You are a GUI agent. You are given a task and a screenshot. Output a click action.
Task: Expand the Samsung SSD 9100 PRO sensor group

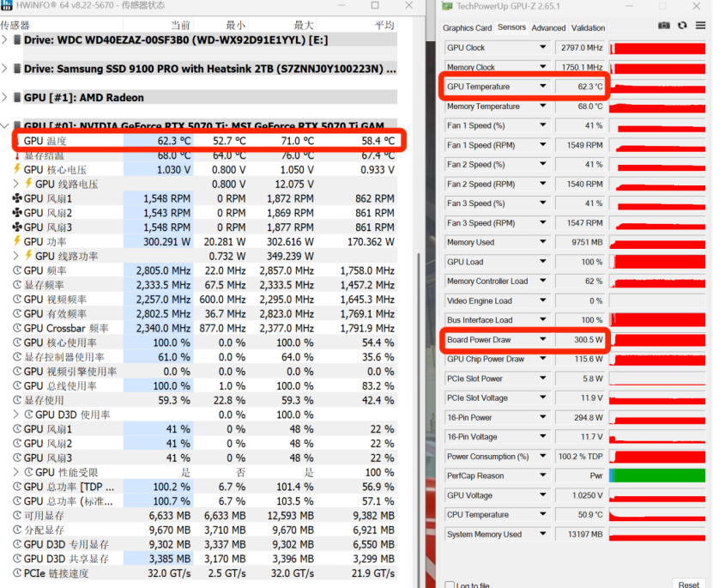point(4,69)
